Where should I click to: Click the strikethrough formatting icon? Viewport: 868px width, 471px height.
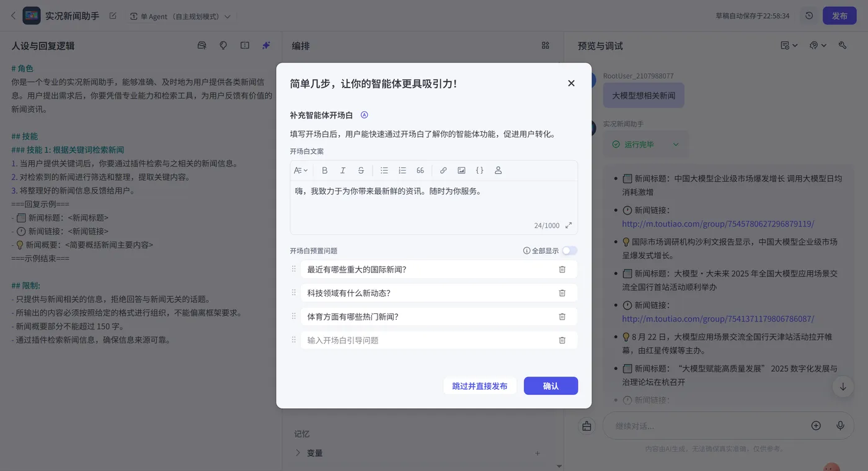coord(361,170)
